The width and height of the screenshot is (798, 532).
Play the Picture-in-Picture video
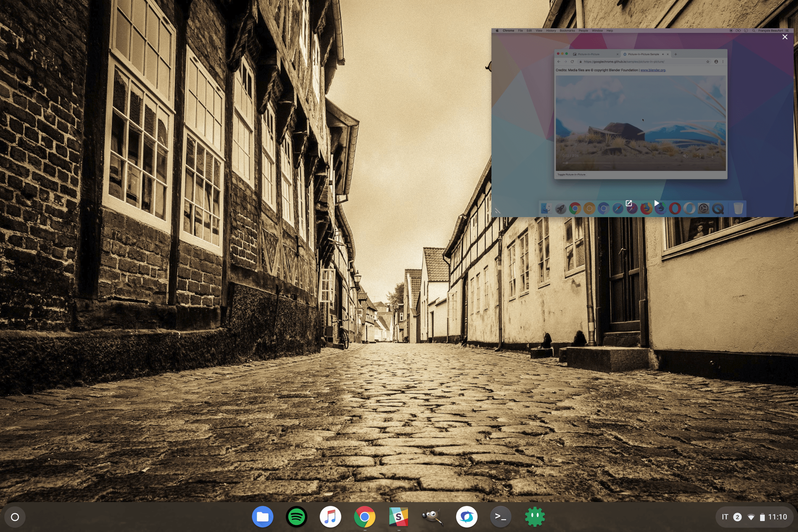click(656, 203)
